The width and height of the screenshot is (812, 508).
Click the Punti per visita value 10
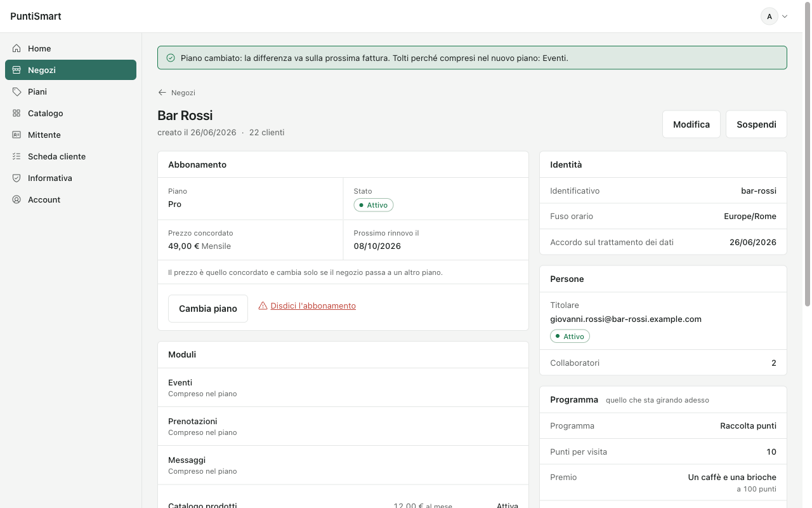click(771, 452)
